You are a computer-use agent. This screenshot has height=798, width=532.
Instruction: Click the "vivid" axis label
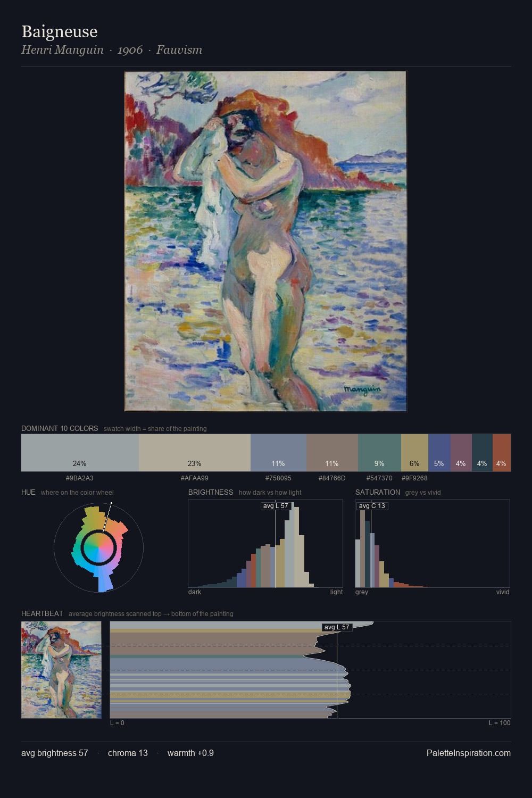(503, 592)
